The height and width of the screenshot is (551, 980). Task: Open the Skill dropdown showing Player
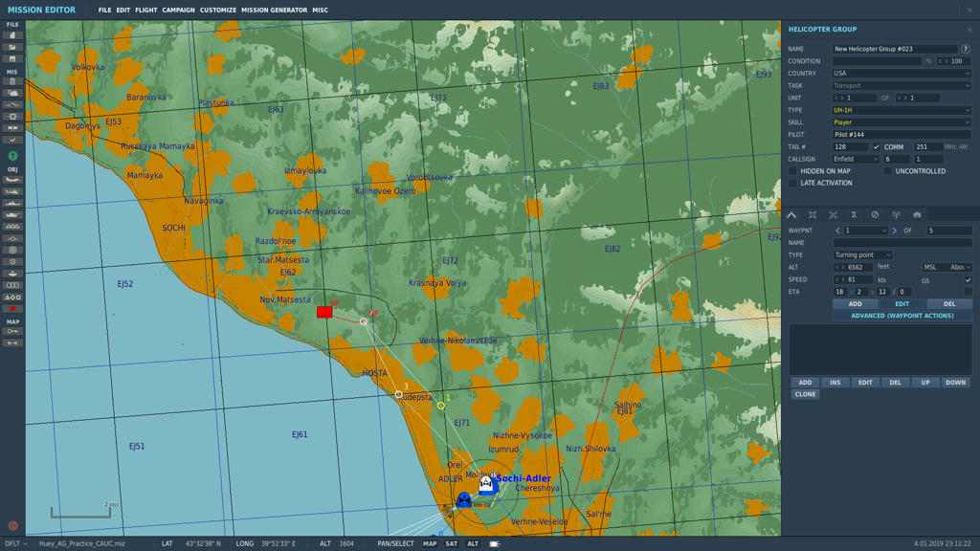901,122
